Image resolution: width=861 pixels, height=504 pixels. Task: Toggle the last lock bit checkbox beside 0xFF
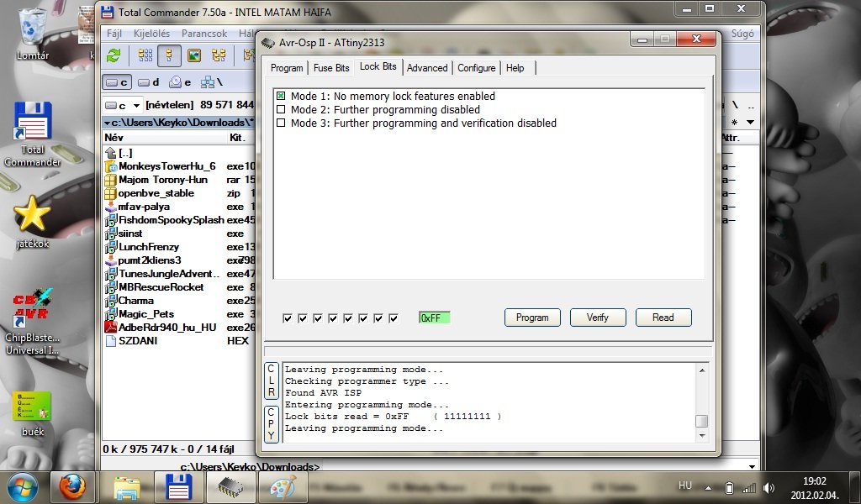(394, 318)
